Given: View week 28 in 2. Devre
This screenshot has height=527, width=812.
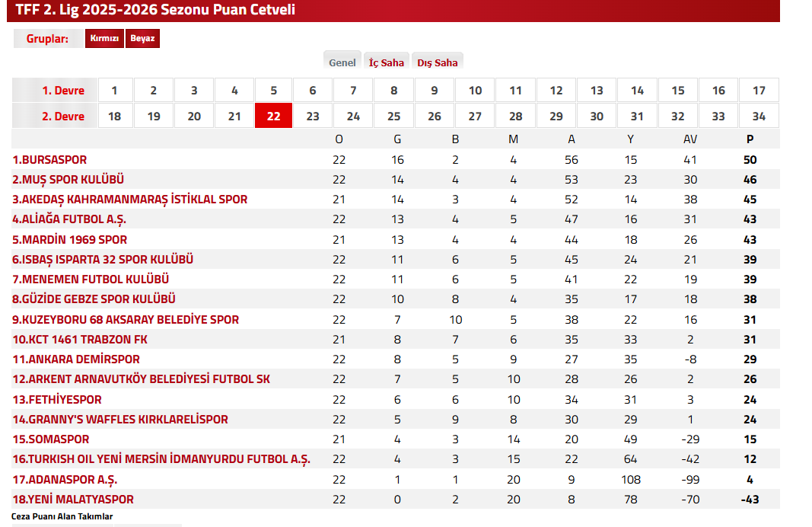Looking at the screenshot, I should coord(516,117).
